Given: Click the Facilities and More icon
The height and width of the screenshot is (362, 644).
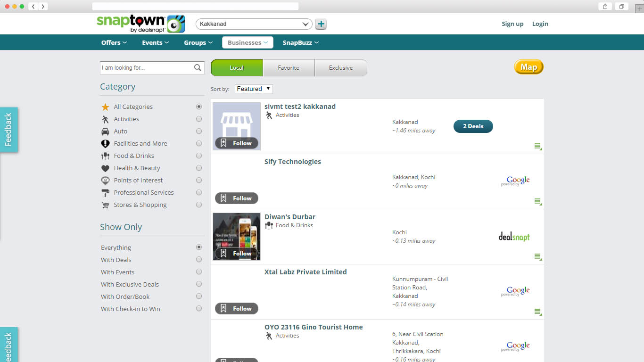Looking at the screenshot, I should pyautogui.click(x=105, y=144).
